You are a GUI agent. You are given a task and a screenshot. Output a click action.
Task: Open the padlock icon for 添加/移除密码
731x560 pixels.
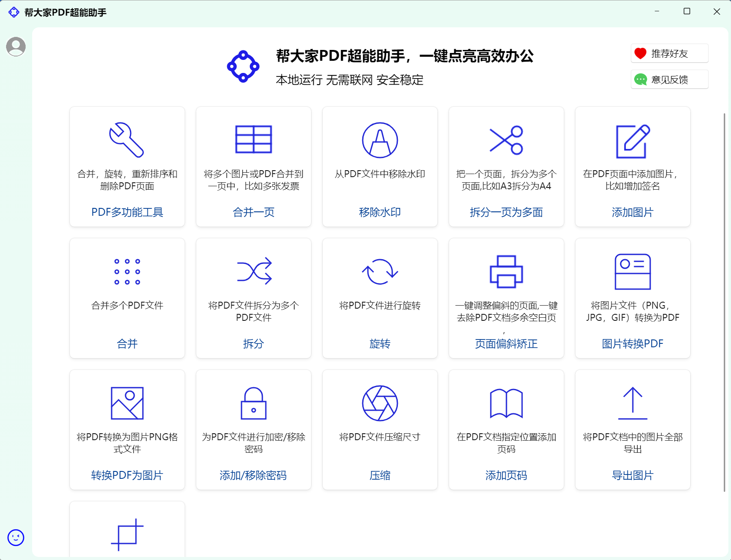click(253, 403)
